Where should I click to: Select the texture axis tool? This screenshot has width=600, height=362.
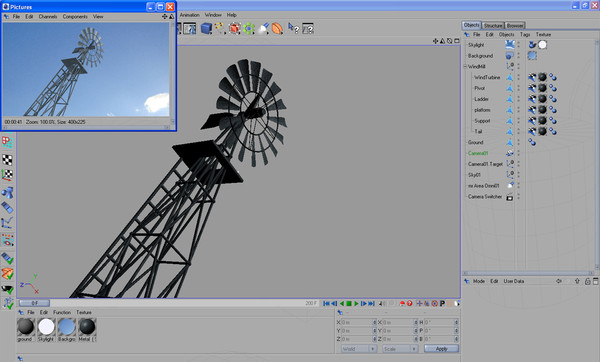pyautogui.click(x=7, y=175)
